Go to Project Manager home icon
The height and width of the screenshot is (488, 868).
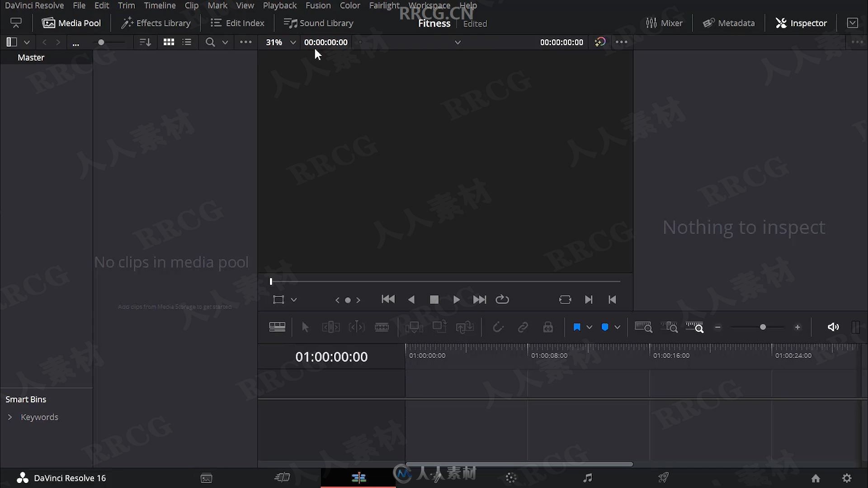(816, 478)
